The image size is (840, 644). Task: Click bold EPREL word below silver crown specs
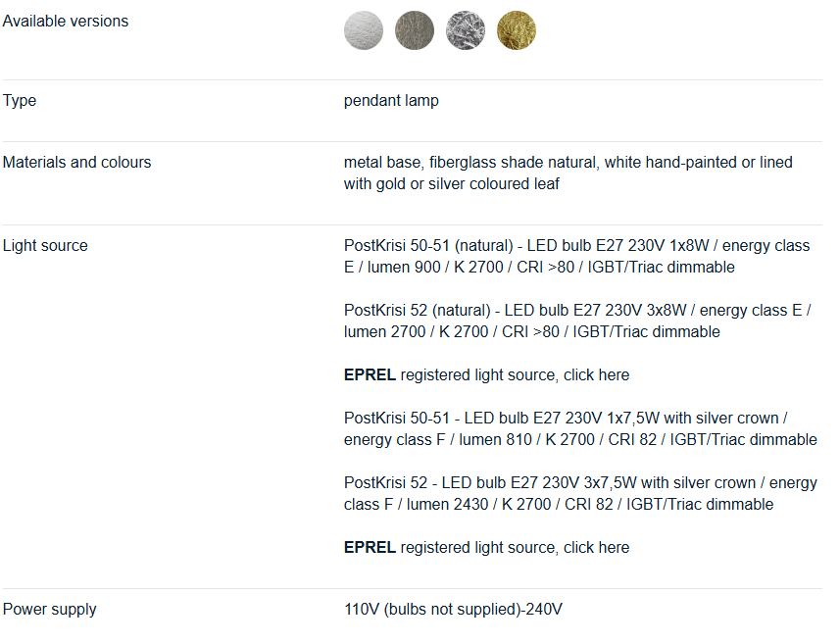tap(370, 548)
